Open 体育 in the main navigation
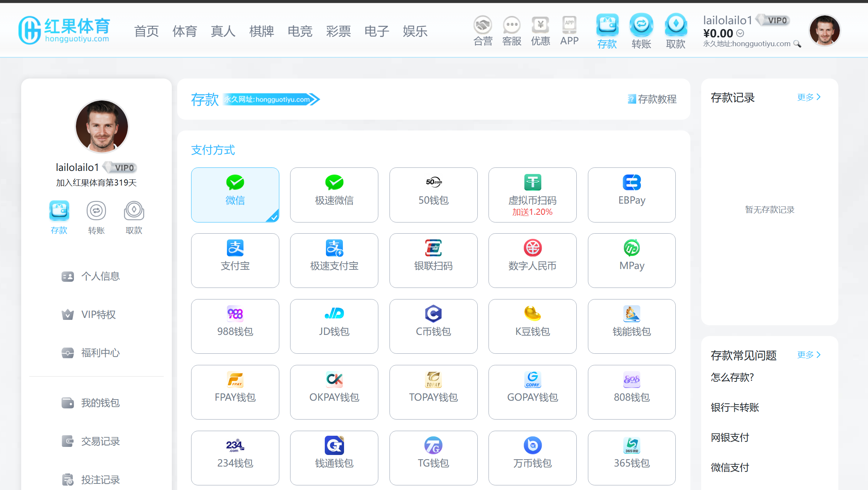Image resolution: width=868 pixels, height=490 pixels. pyautogui.click(x=185, y=31)
